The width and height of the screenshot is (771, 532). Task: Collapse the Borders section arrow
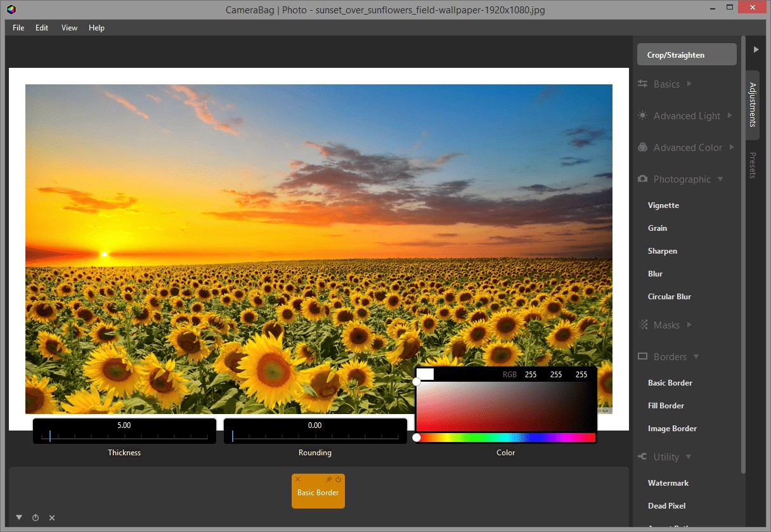point(696,356)
